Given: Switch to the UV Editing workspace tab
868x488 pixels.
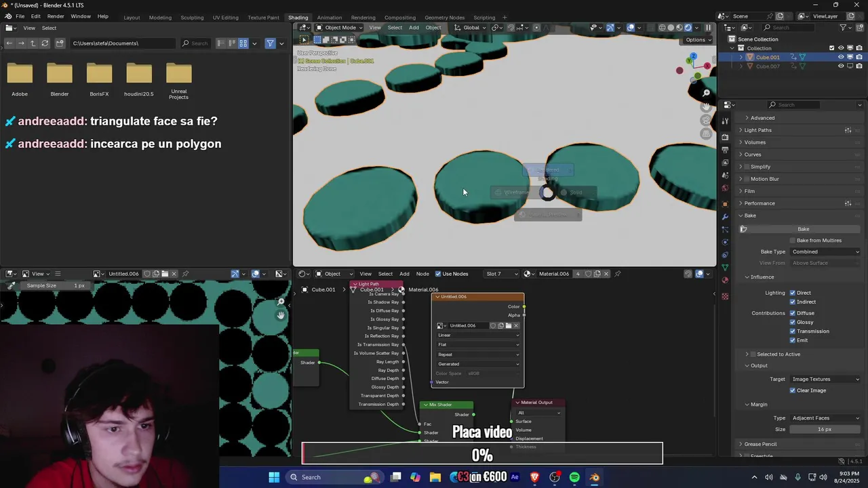Looking at the screenshot, I should [x=225, y=18].
